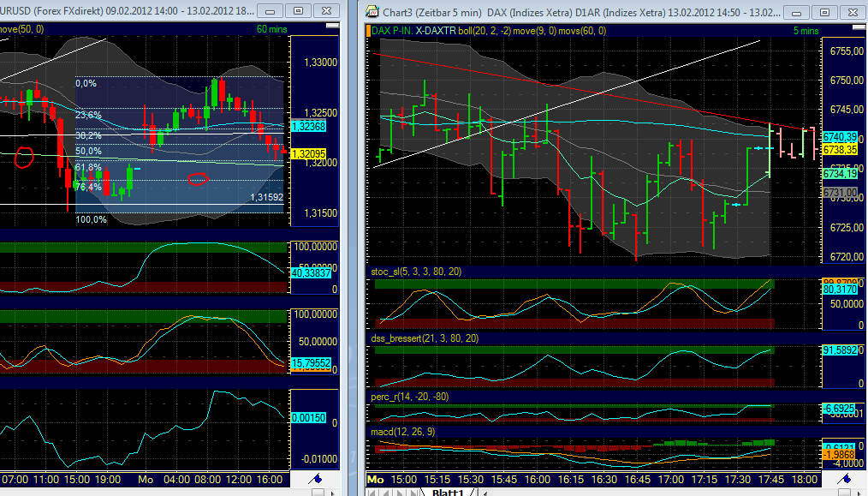Click the blue flag icon below the DAX chart
Image resolution: width=868 pixels, height=496 pixels.
843,478
